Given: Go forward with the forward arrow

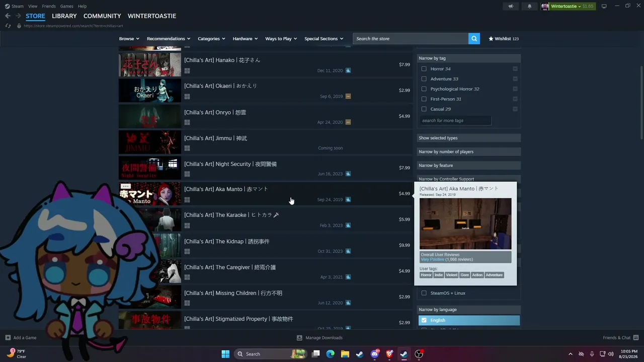Looking at the screenshot, I should pos(18,16).
